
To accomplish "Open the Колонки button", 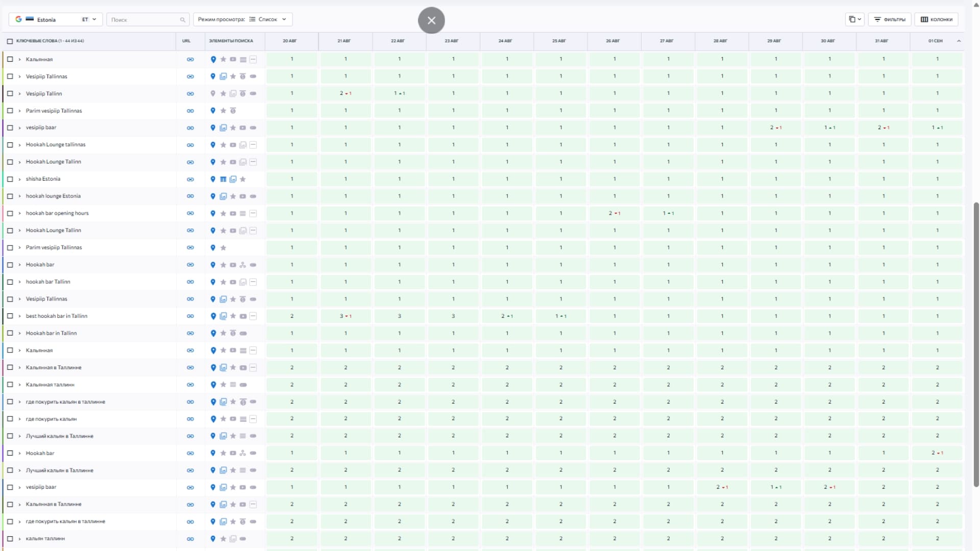I will [x=936, y=19].
